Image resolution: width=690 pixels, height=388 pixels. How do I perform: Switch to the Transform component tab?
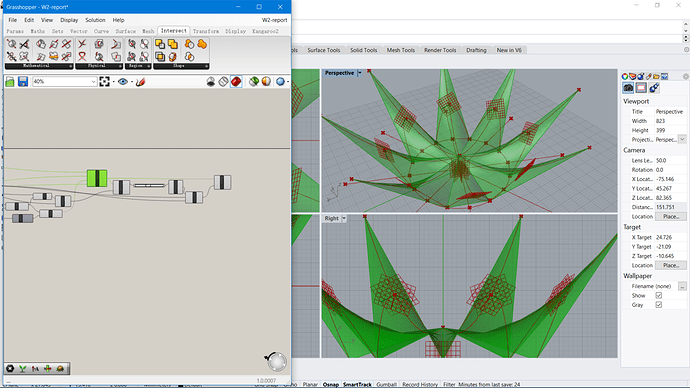(x=206, y=31)
